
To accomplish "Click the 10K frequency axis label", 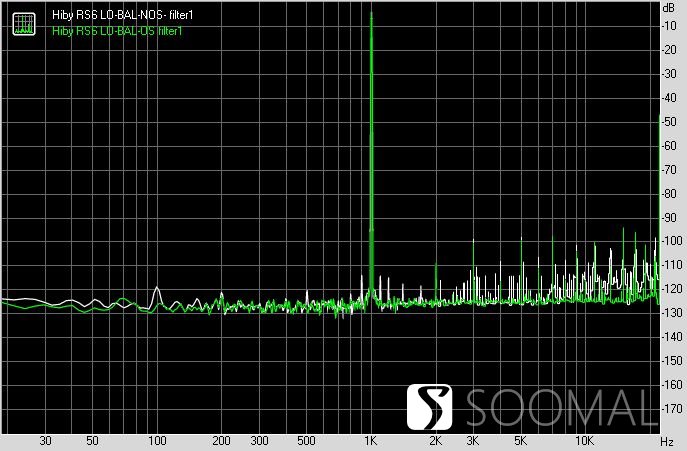I will coord(585,441).
